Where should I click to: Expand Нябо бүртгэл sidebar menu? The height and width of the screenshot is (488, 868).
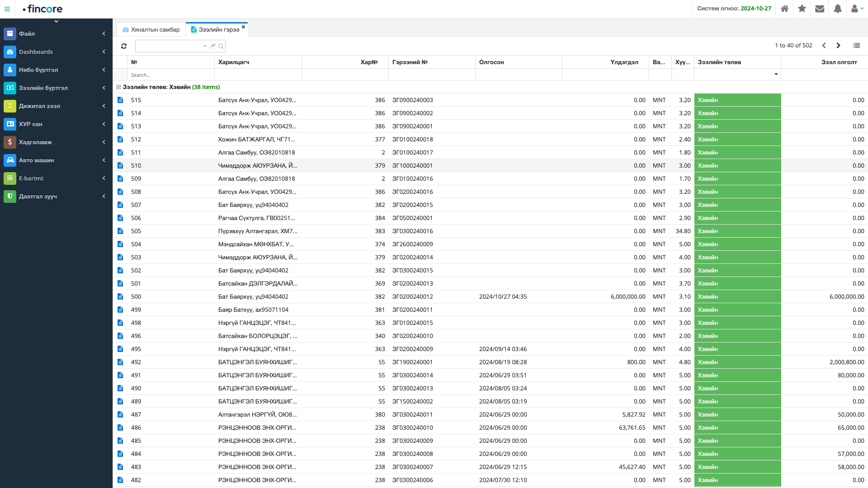56,70
